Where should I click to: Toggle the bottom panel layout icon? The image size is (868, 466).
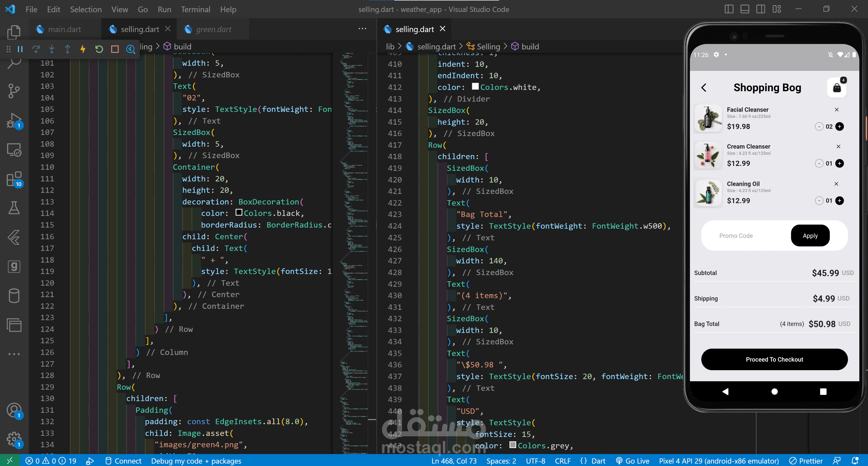click(x=745, y=9)
